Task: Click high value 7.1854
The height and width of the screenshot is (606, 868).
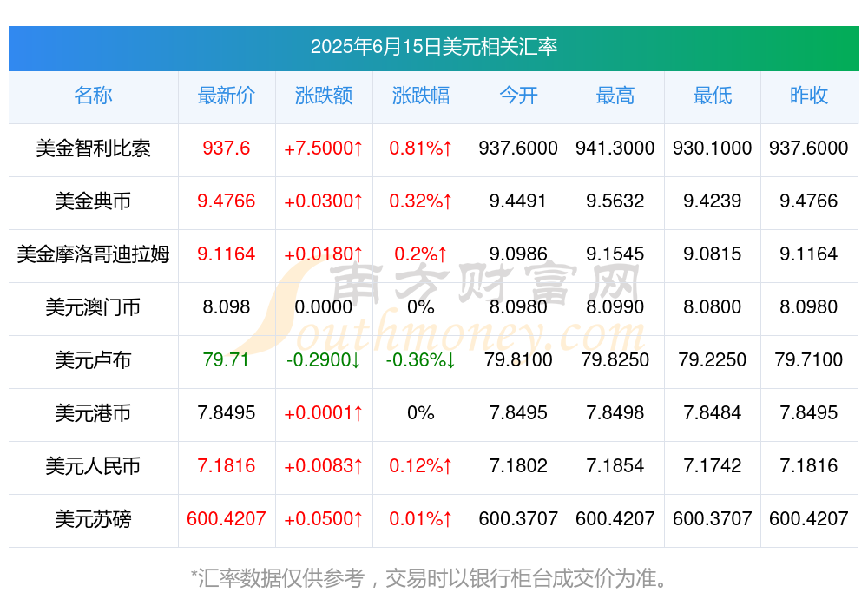Action: 615,465
